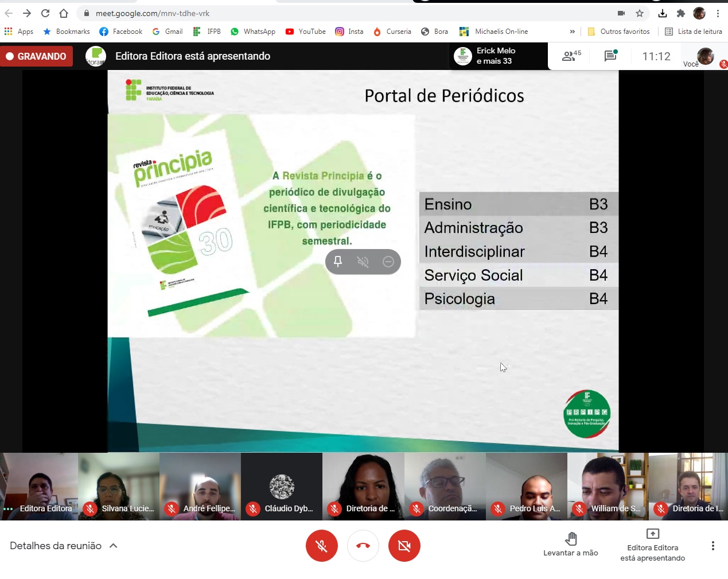This screenshot has width=728, height=579.
Task: Open the Chrome browser menu
Action: 718,13
